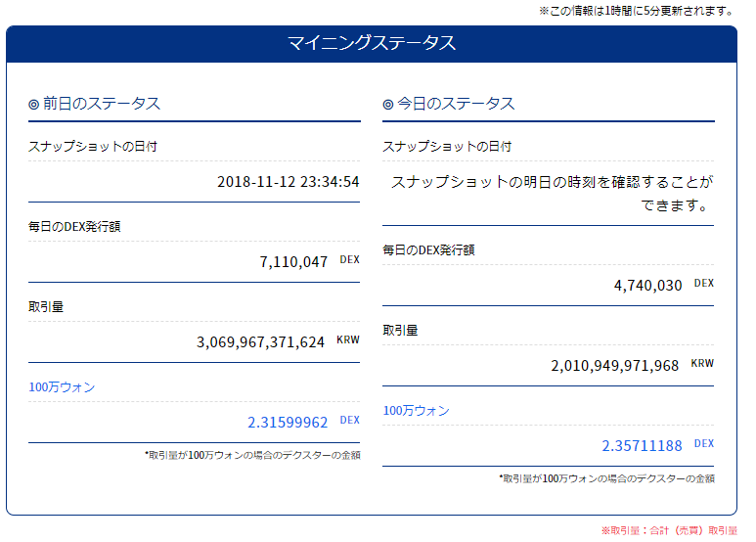Viewport: 756px width, 542px height.
Task: Open the 100万ウォン link under 前日のステータス
Action: [x=63, y=387]
